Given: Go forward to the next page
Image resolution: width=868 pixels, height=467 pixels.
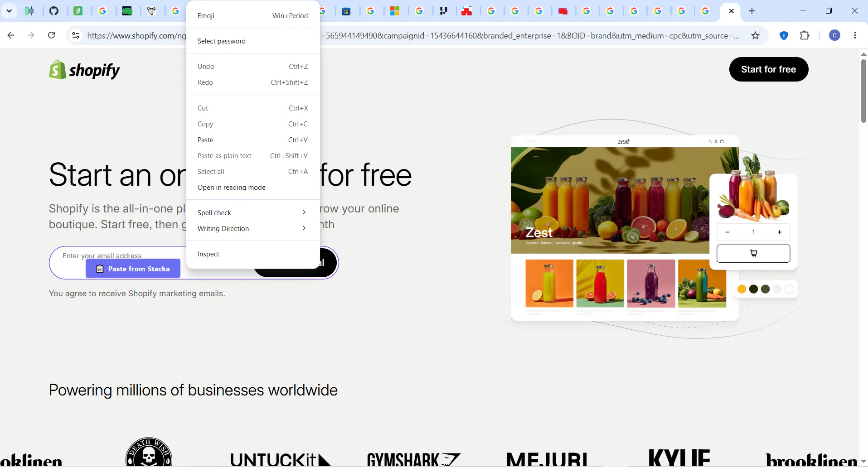Looking at the screenshot, I should 31,35.
